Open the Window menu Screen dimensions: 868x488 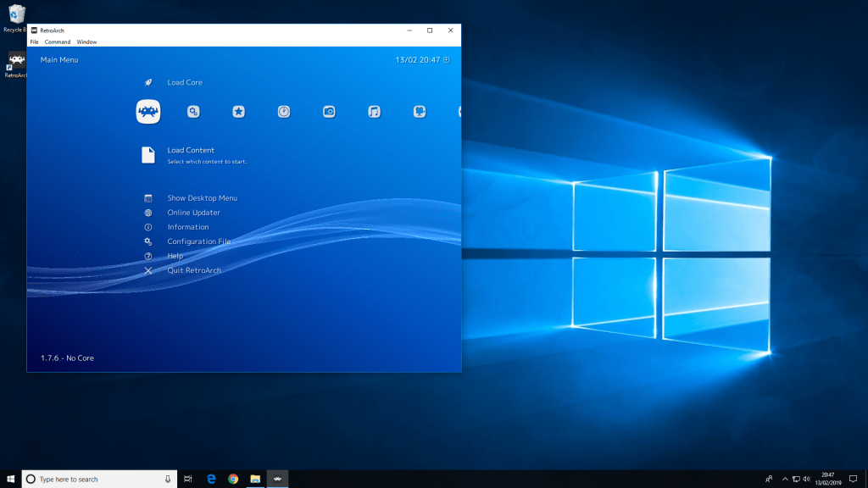point(86,42)
